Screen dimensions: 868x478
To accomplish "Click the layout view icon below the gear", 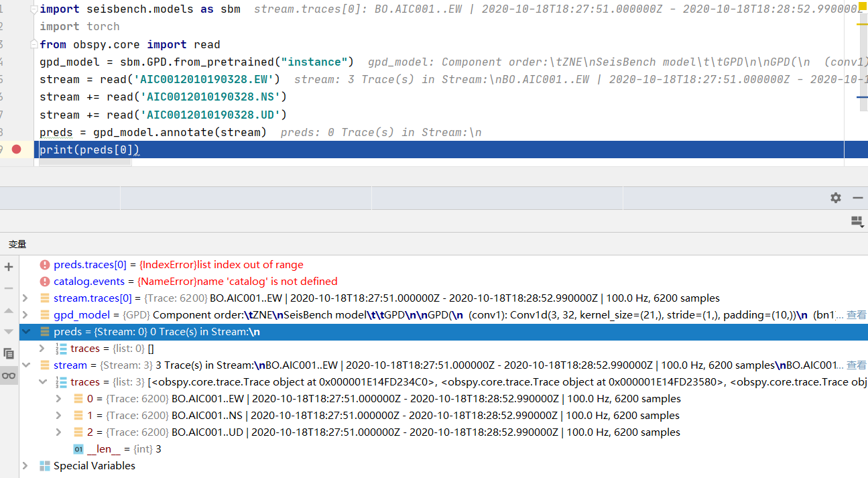I will (857, 221).
